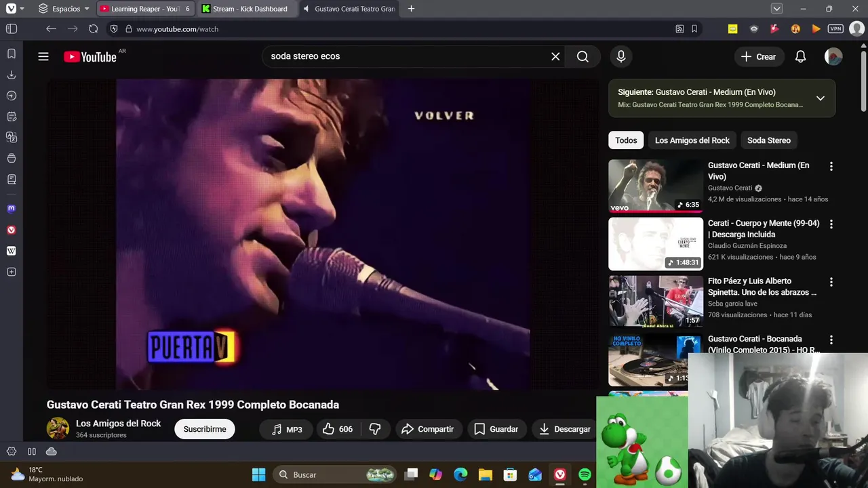Image resolution: width=868 pixels, height=488 pixels.
Task: Like the video with 606 likes
Action: pyautogui.click(x=338, y=429)
